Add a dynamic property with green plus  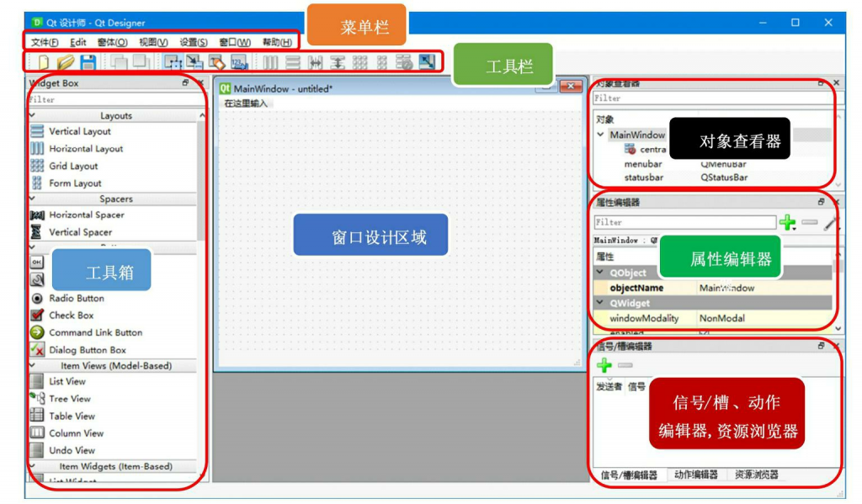[787, 223]
